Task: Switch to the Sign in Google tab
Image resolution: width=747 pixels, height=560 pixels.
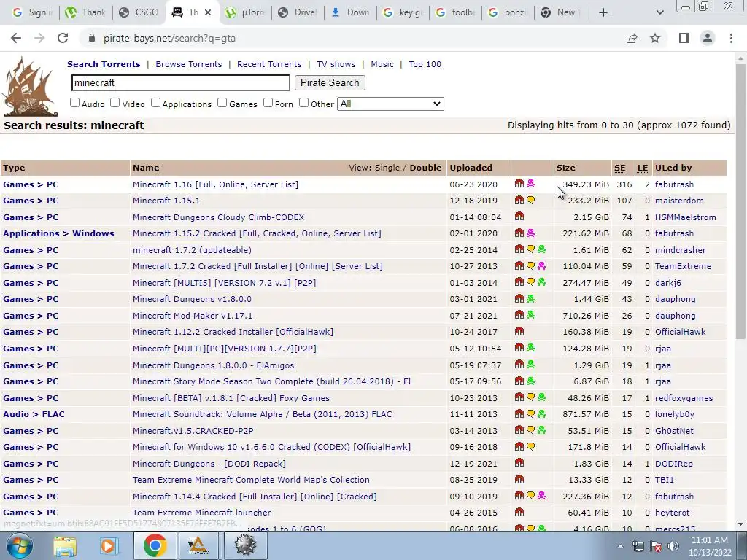Action: pyautogui.click(x=31, y=12)
